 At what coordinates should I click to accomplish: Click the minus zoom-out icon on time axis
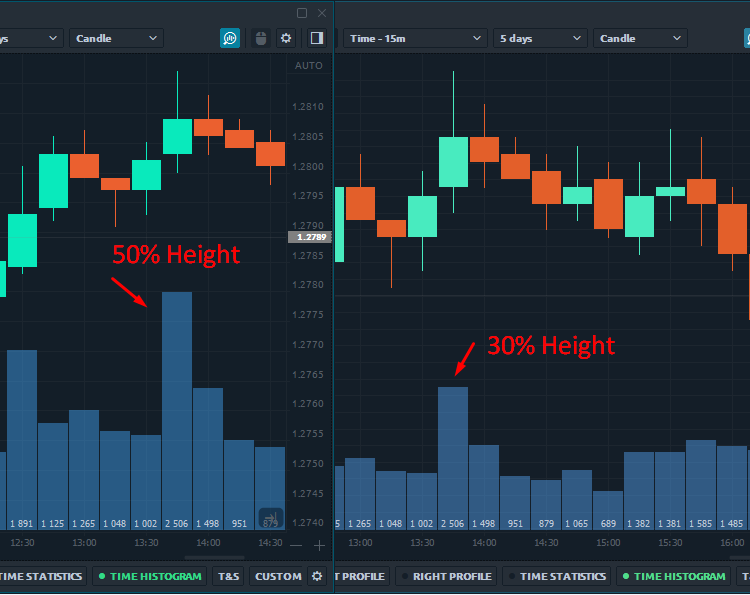coord(296,545)
